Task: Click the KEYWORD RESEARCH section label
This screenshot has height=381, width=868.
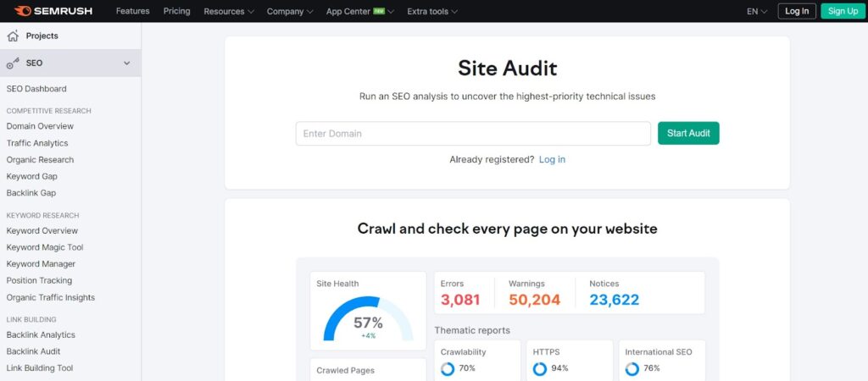Action: click(x=42, y=215)
